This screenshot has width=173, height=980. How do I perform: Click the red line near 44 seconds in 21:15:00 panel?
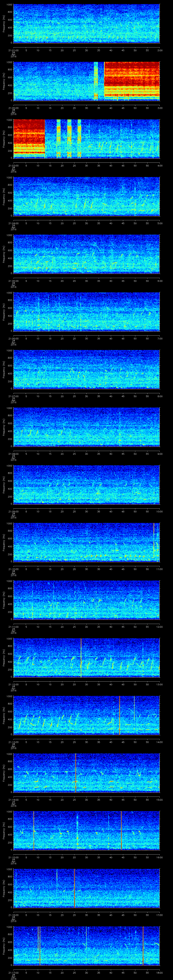[x=121, y=831]
